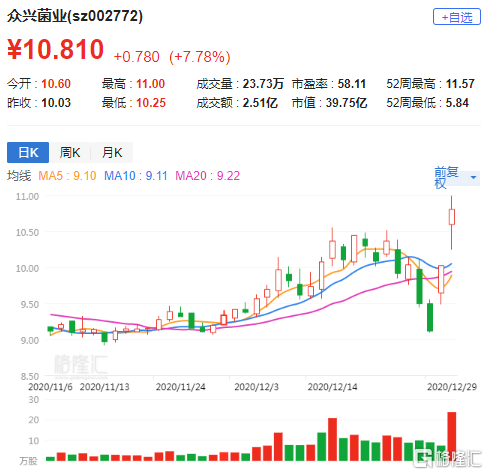Image resolution: width=488 pixels, height=475 pixels.
Task: Click the price change +0.780
Action: 137,57
